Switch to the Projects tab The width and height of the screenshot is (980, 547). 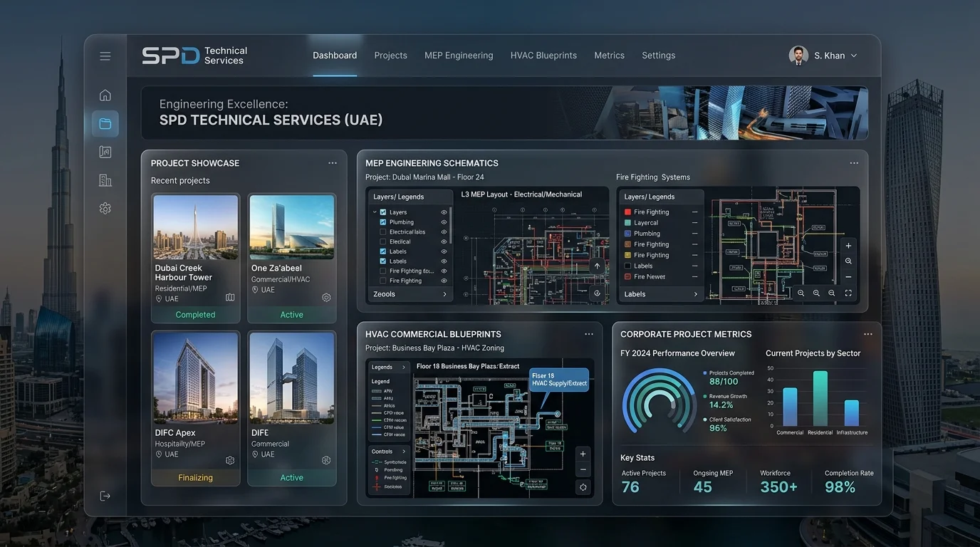coord(391,56)
